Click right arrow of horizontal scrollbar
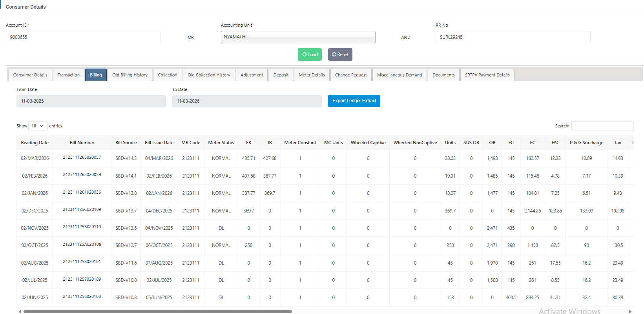This screenshot has width=644, height=314. 630,312
